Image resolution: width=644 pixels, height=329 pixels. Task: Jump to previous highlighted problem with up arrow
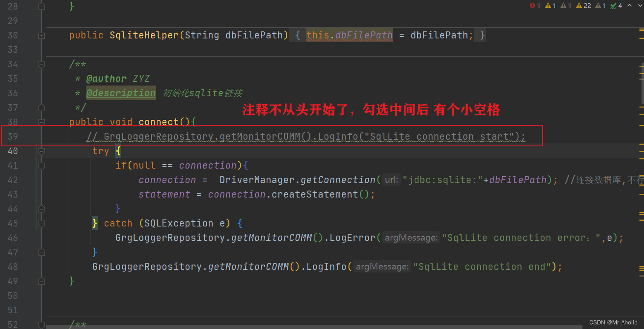630,5
